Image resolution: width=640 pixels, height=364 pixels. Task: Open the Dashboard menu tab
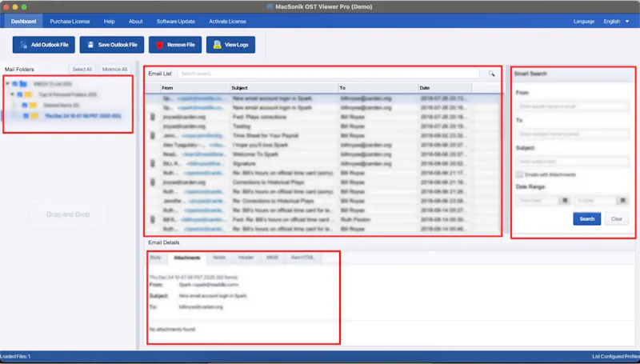(x=23, y=22)
